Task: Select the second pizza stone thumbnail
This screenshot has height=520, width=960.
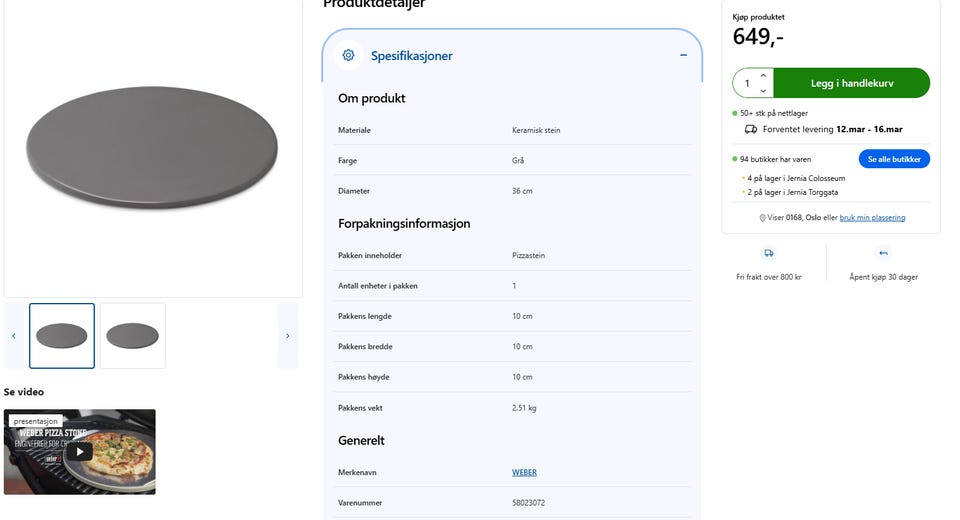Action: pyautogui.click(x=132, y=336)
